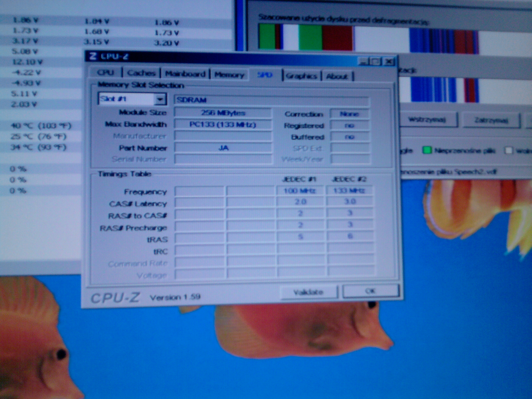
Task: Open the Graphics tab
Action: click(301, 76)
